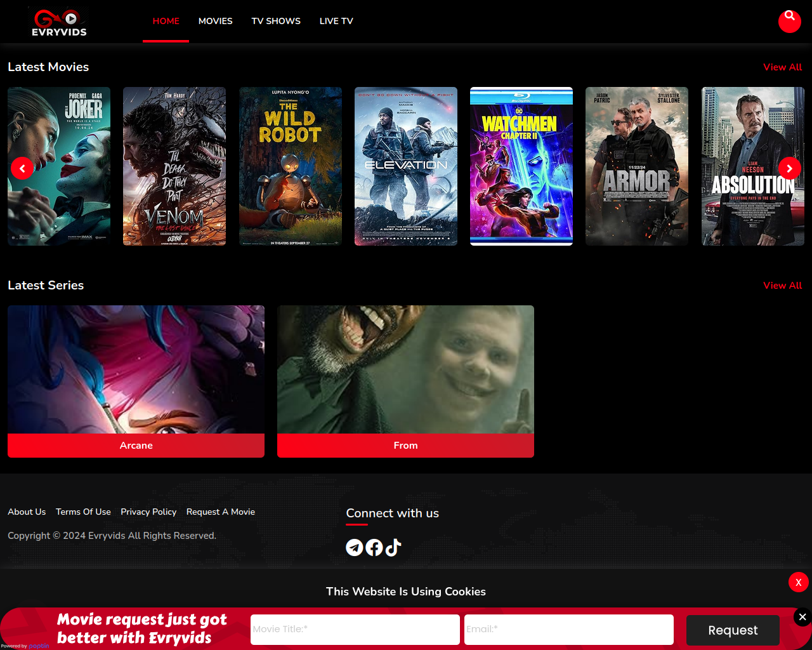Screen dimensions: 812x650
Task: Click the Request button
Action: tap(733, 630)
